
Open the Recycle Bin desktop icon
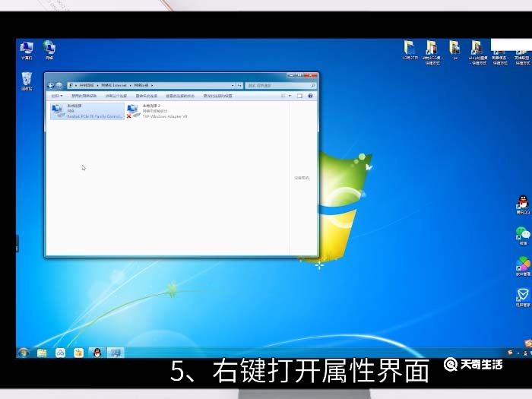click(x=27, y=81)
